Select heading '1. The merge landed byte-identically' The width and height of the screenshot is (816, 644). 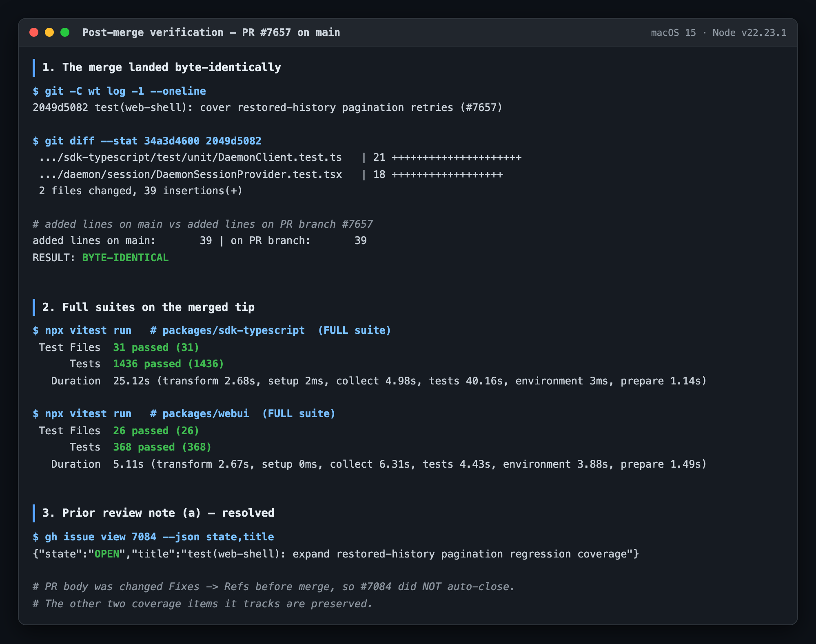tap(162, 67)
